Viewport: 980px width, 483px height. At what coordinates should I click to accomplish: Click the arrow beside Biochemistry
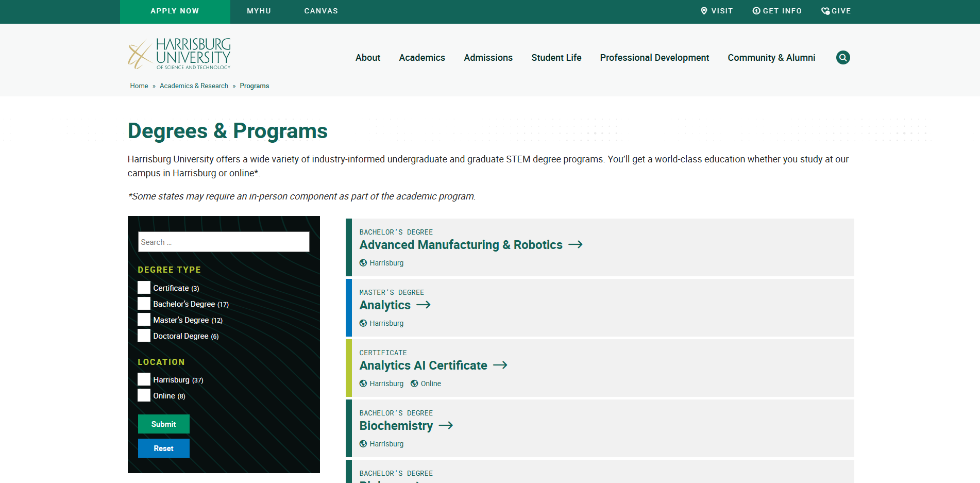click(x=446, y=425)
